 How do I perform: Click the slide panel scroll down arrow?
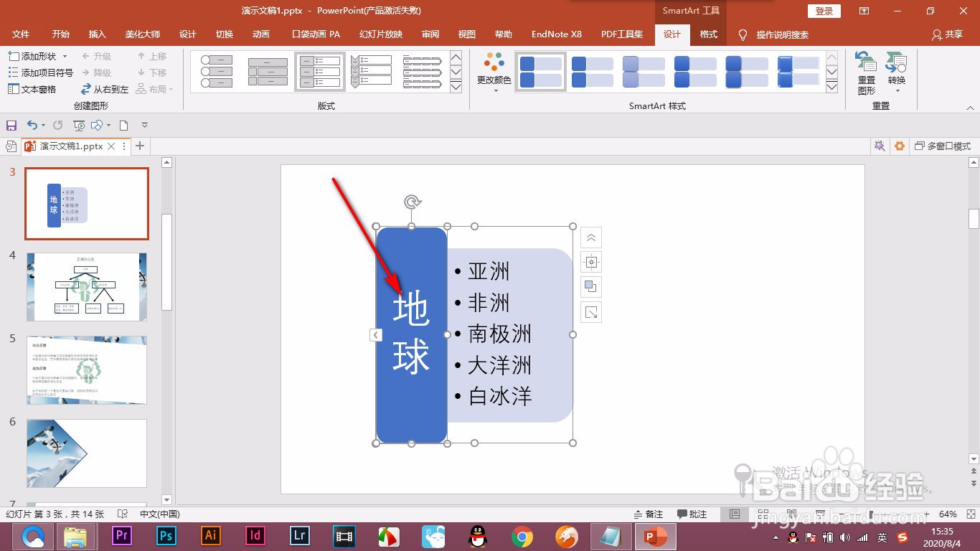[167, 499]
